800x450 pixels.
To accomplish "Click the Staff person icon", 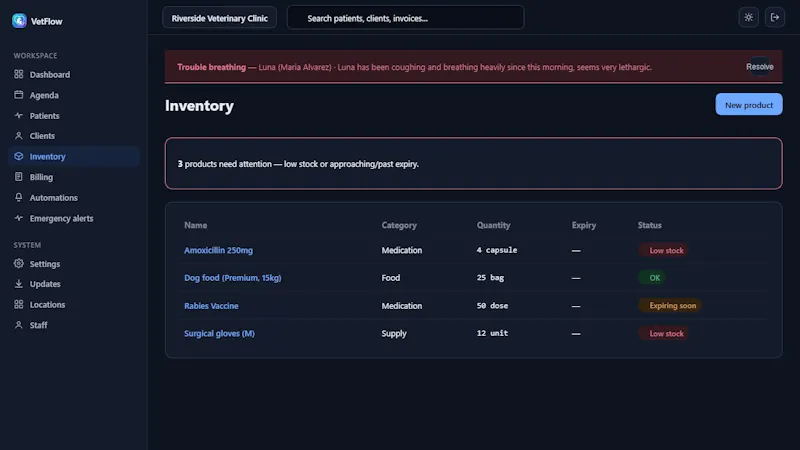I will tap(19, 324).
